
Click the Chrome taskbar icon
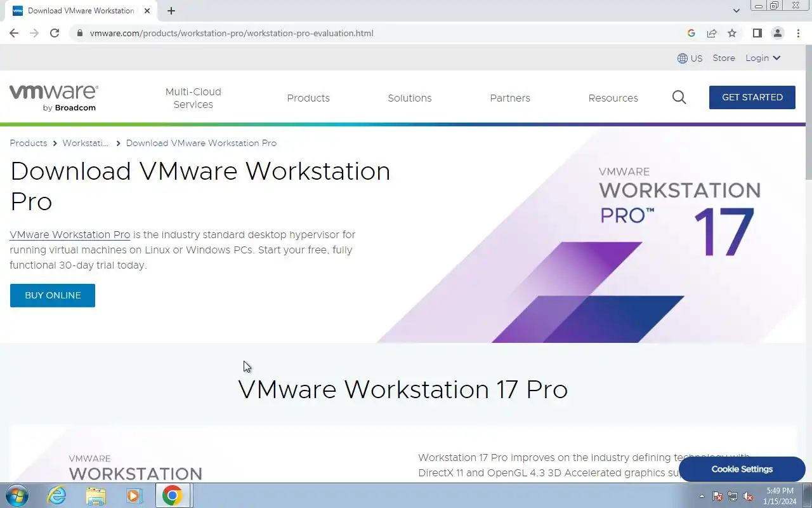coord(173,495)
